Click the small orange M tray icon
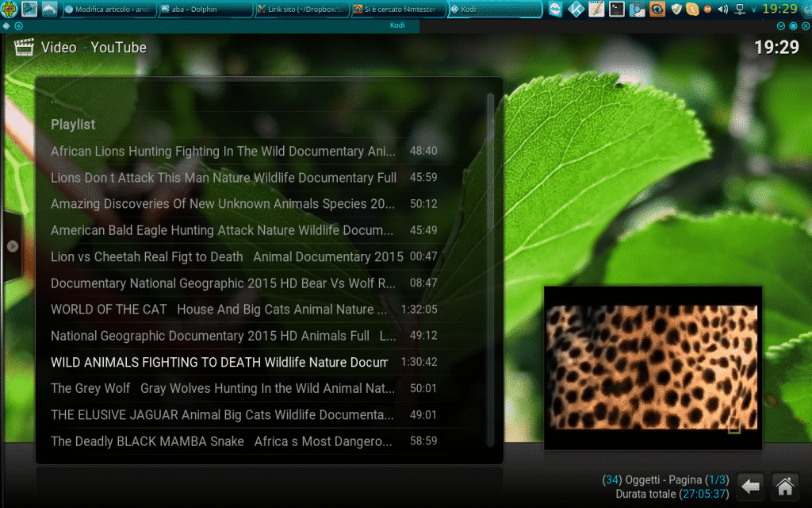The height and width of the screenshot is (508, 812). (x=707, y=9)
